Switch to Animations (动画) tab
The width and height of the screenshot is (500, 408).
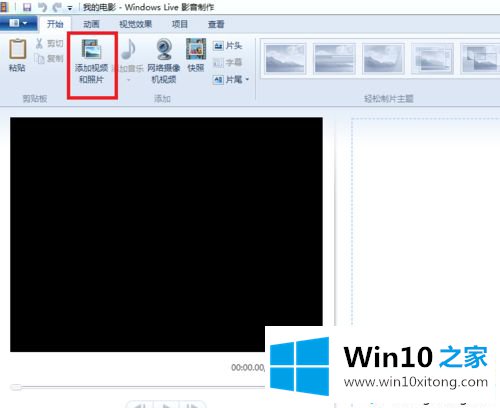[x=91, y=24]
